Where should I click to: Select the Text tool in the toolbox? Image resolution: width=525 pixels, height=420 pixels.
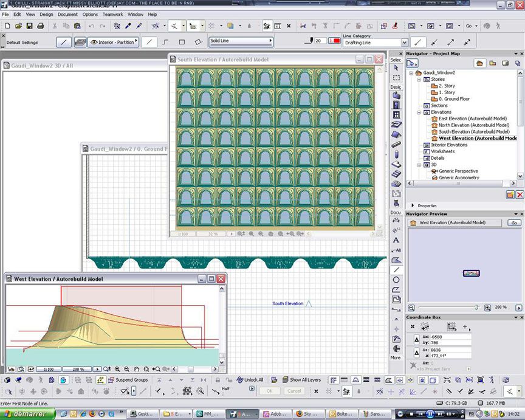pos(396,240)
